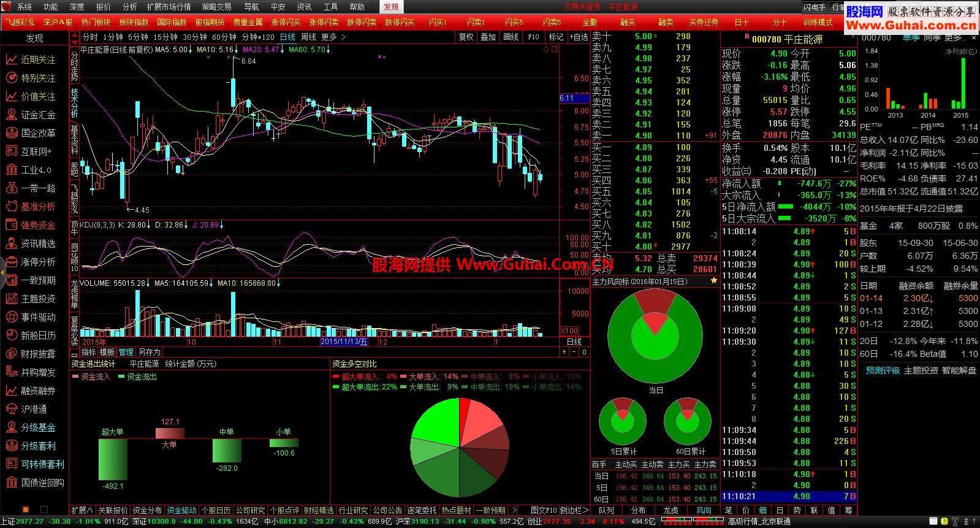Switch to 资金分布 bottom tab
This screenshot has height=528, width=980.
[148, 510]
